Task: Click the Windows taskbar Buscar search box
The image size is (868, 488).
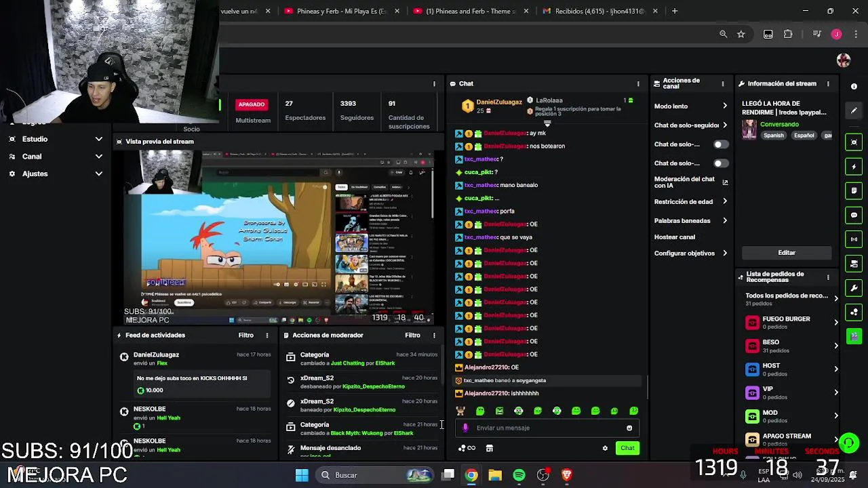Action: click(x=373, y=475)
